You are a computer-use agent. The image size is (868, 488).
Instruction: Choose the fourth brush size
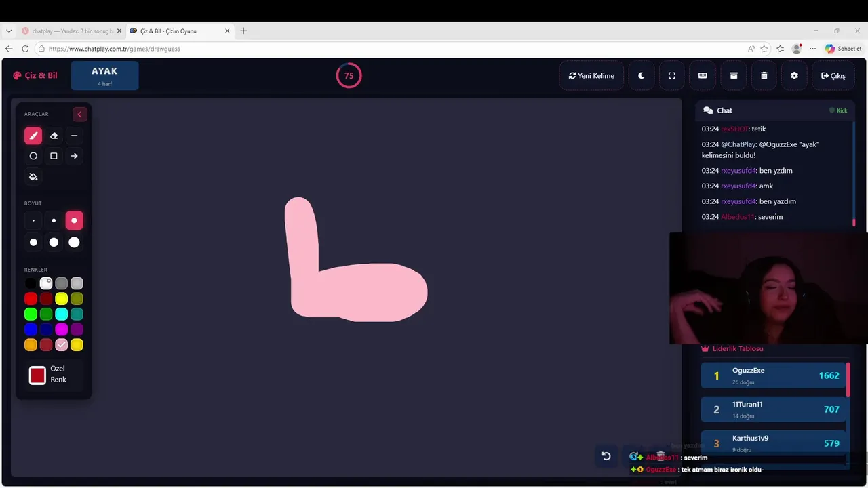pyautogui.click(x=33, y=242)
